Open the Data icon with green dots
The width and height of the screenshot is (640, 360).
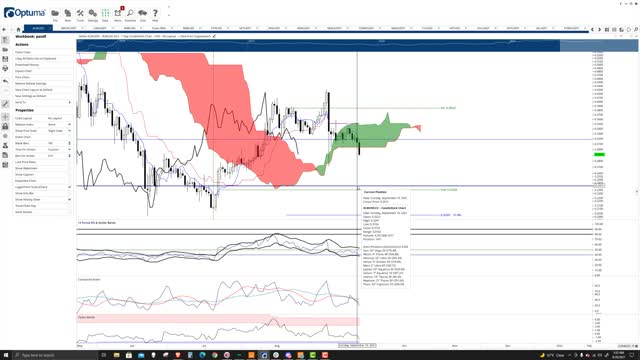coord(105,13)
